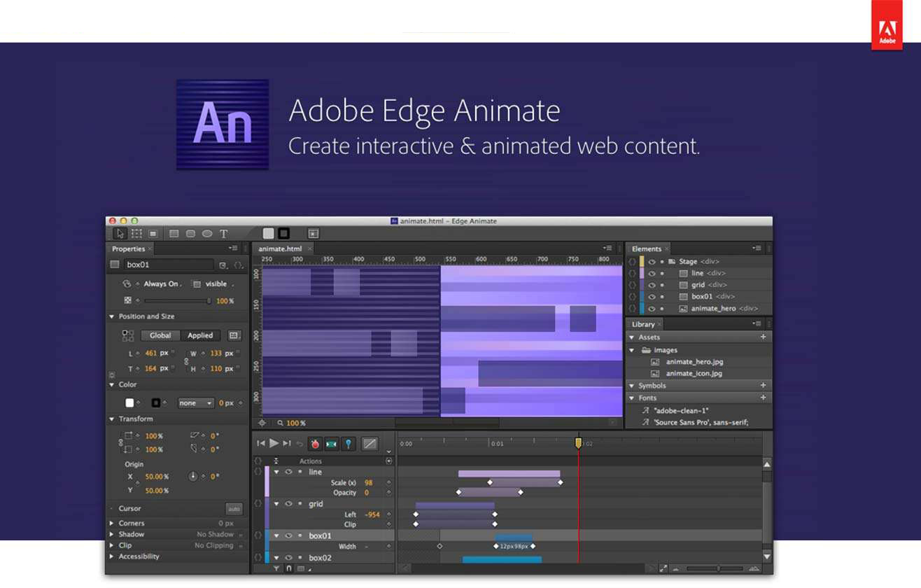The width and height of the screenshot is (921, 588).
Task: Select box01 in the Elements panel
Action: pyautogui.click(x=703, y=297)
